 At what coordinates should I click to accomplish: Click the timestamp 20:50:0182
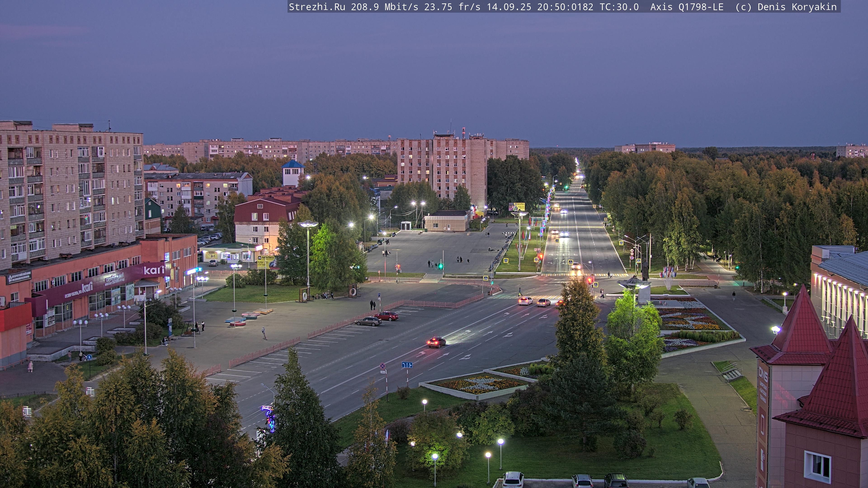(565, 7)
